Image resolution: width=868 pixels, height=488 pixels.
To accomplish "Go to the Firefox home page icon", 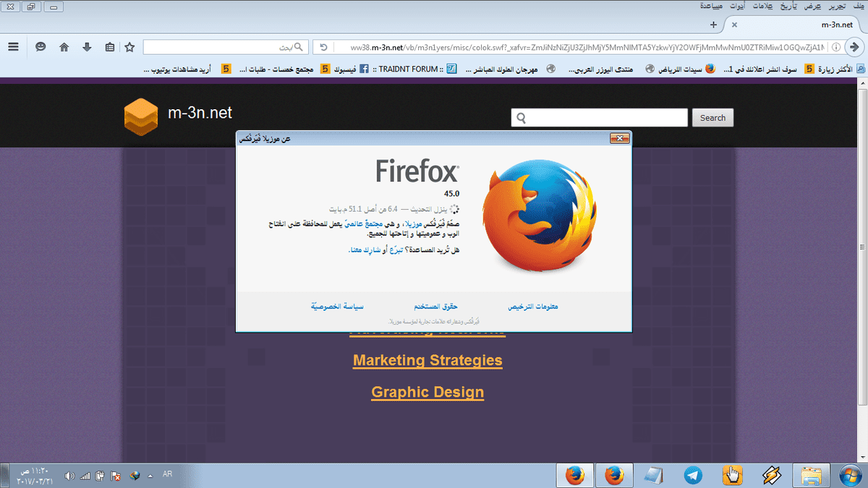I will [64, 47].
